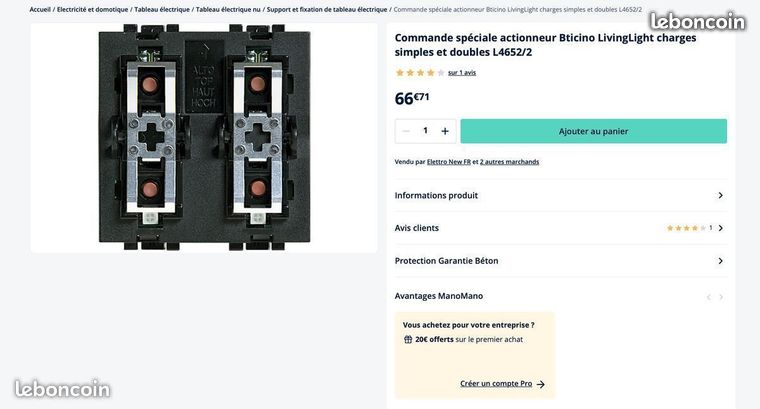View the 2 autres marchands link
This screenshot has width=760, height=409.
pyautogui.click(x=509, y=162)
